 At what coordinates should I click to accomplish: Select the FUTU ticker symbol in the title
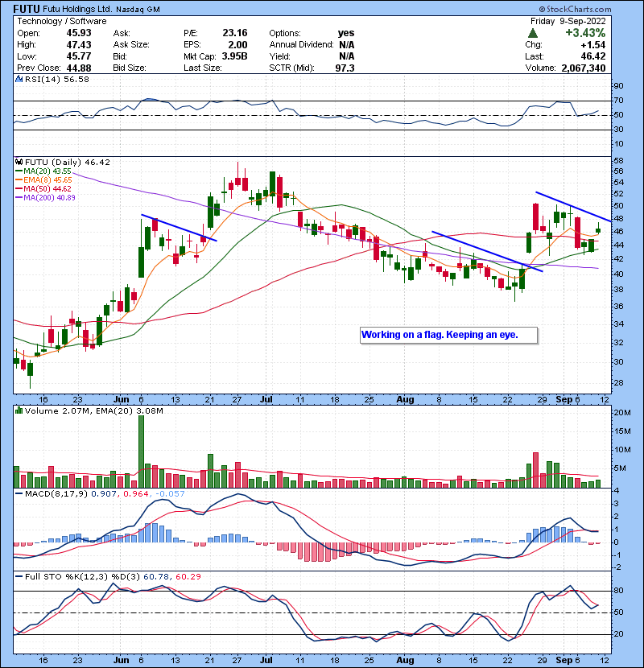pos(27,9)
